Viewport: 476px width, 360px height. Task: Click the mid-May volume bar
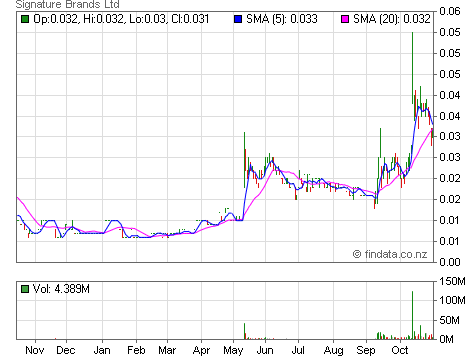click(244, 331)
